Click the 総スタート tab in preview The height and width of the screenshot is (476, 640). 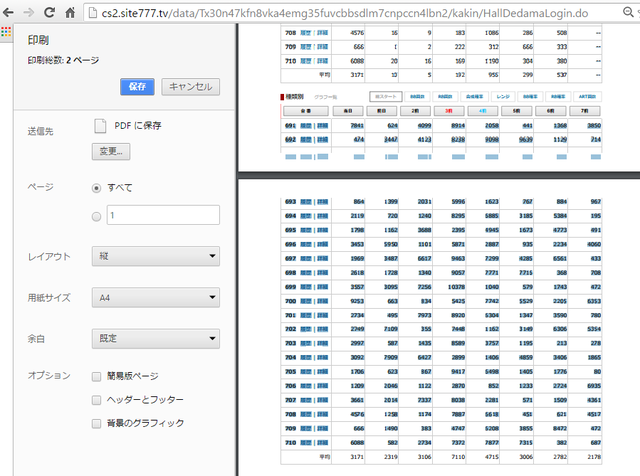tap(386, 97)
